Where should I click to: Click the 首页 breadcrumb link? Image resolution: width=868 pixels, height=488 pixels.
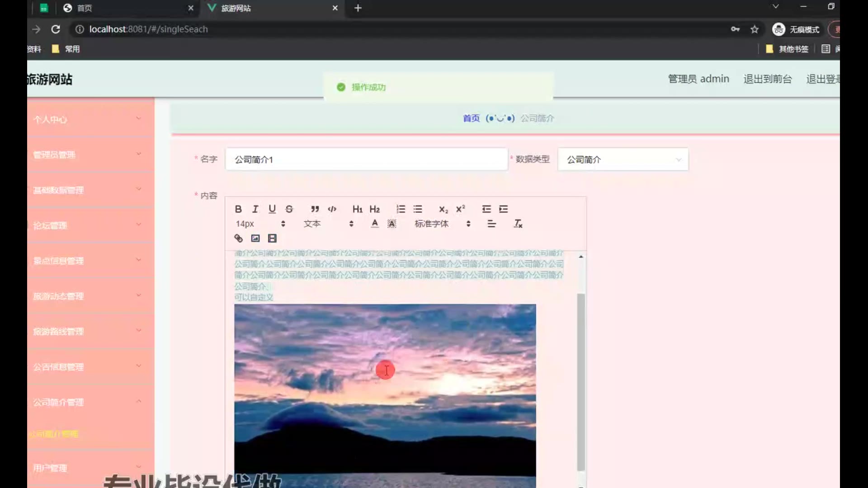[471, 118]
